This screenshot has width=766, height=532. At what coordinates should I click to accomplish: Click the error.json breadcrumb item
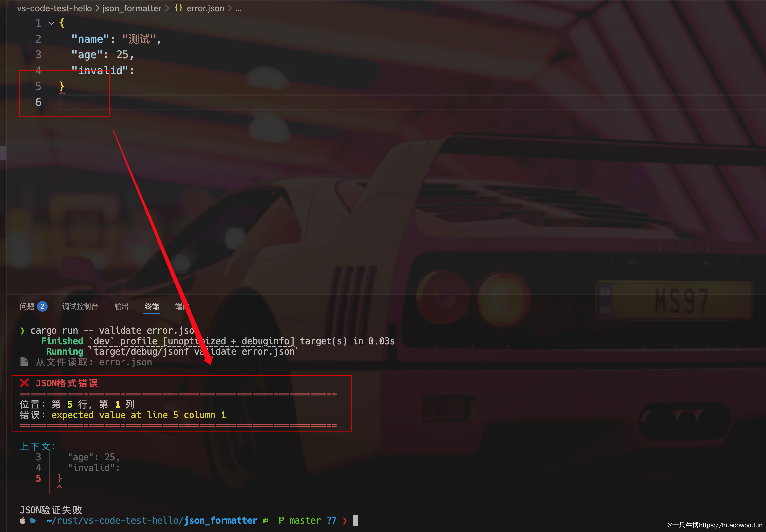[205, 8]
